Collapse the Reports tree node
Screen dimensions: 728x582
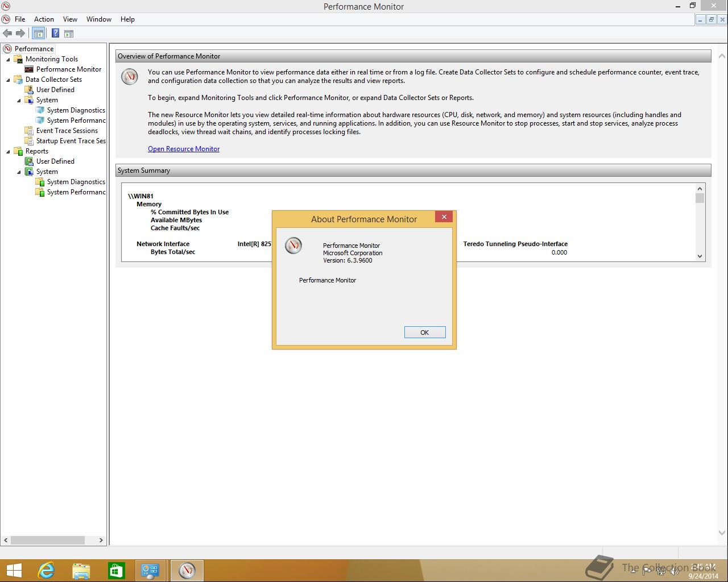click(x=8, y=151)
